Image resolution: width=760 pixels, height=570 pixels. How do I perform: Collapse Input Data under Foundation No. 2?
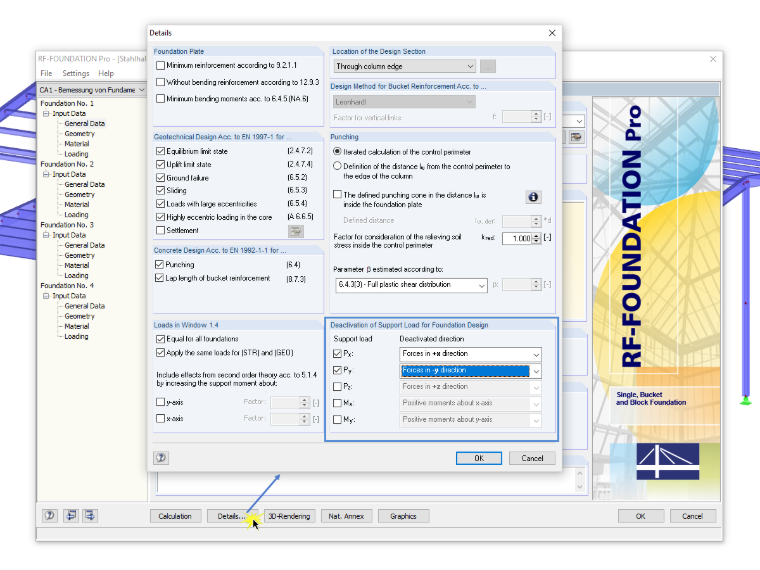point(46,174)
